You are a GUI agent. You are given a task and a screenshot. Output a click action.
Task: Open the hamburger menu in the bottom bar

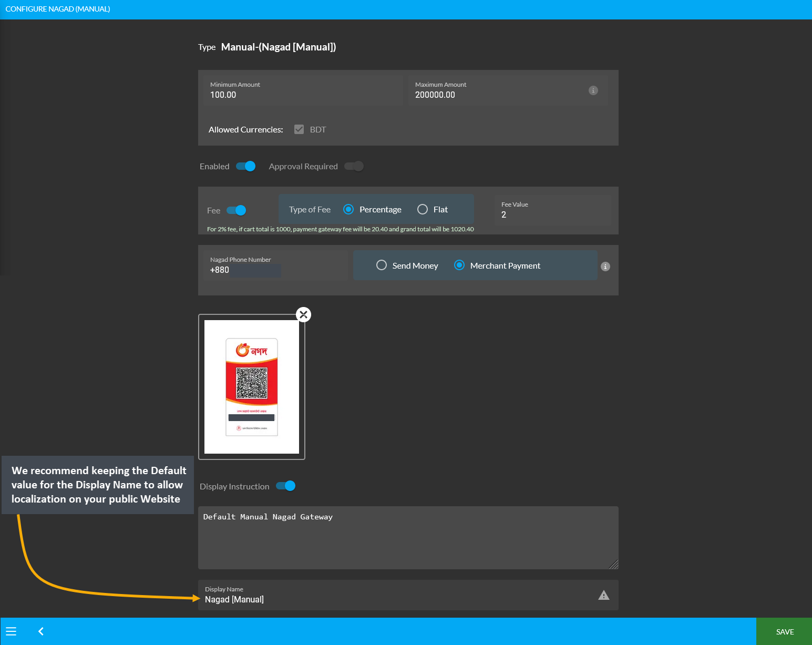tap(11, 631)
